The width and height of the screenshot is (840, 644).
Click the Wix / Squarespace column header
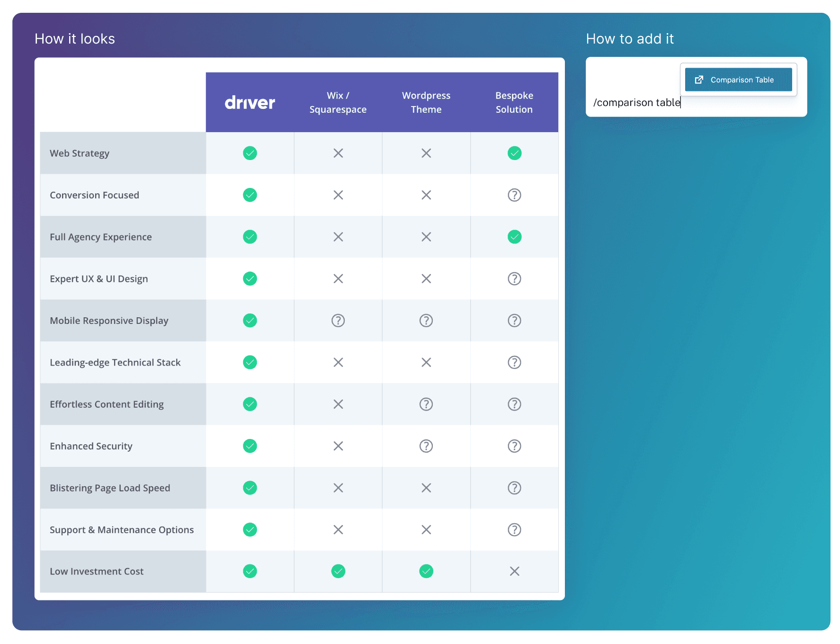338,102
